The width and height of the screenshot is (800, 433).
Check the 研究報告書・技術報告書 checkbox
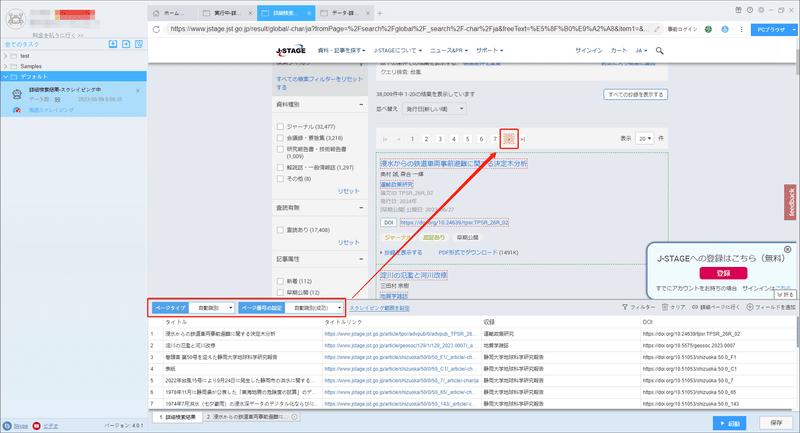coord(280,149)
